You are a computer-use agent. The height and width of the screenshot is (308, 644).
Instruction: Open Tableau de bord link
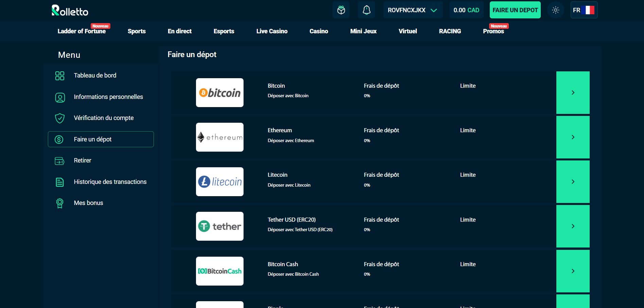coord(95,75)
